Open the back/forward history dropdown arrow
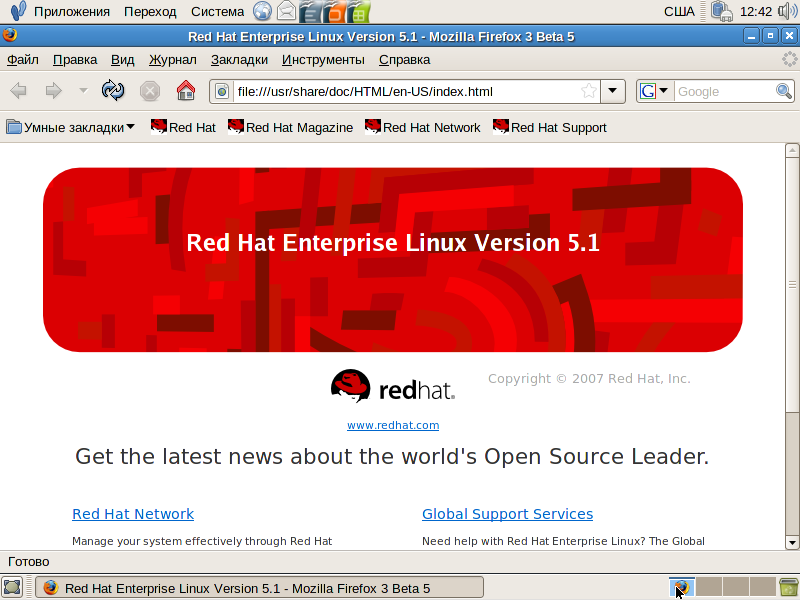 tap(83, 91)
